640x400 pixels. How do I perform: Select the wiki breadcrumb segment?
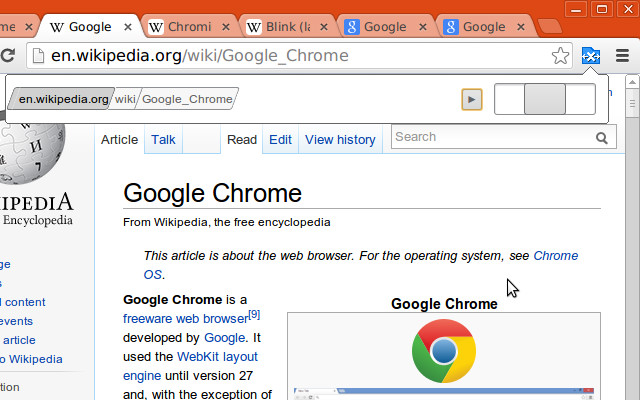pyautogui.click(x=125, y=99)
